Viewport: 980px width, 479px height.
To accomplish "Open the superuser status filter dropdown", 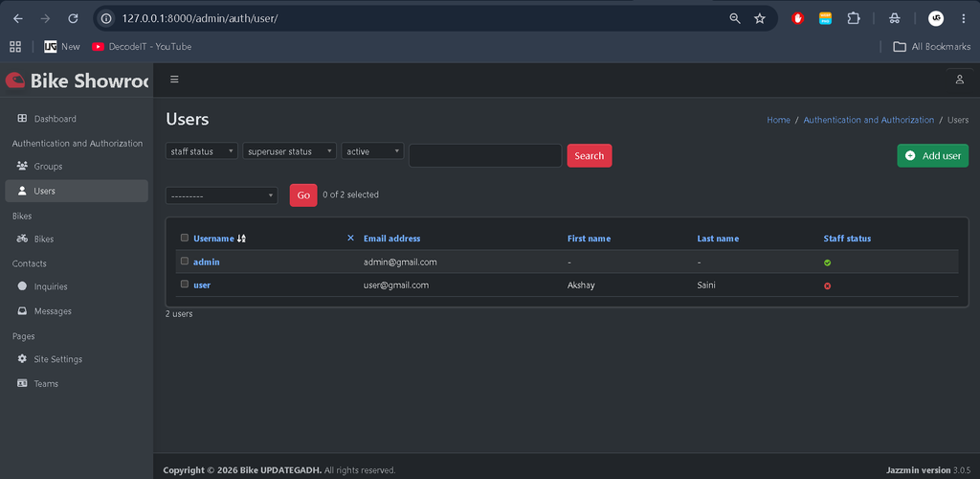I will (x=289, y=151).
